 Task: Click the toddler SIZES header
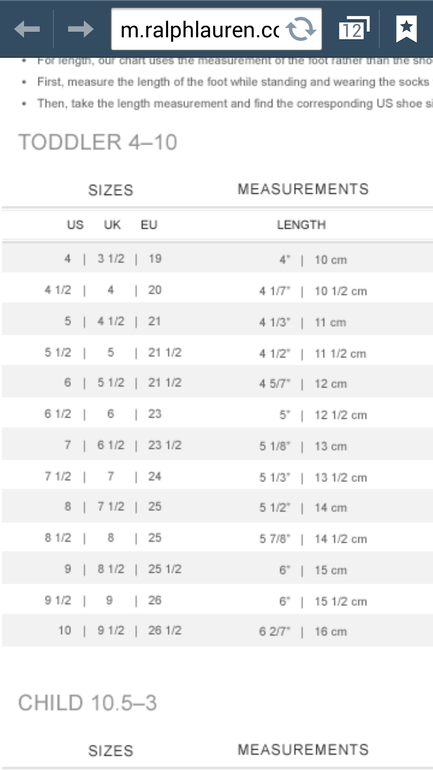pyautogui.click(x=110, y=190)
